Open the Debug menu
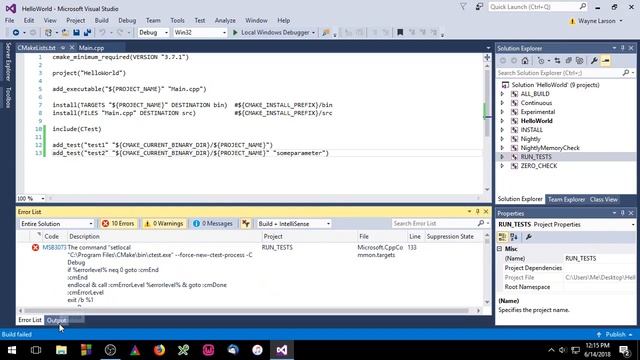The height and width of the screenshot is (360, 640). 127,20
